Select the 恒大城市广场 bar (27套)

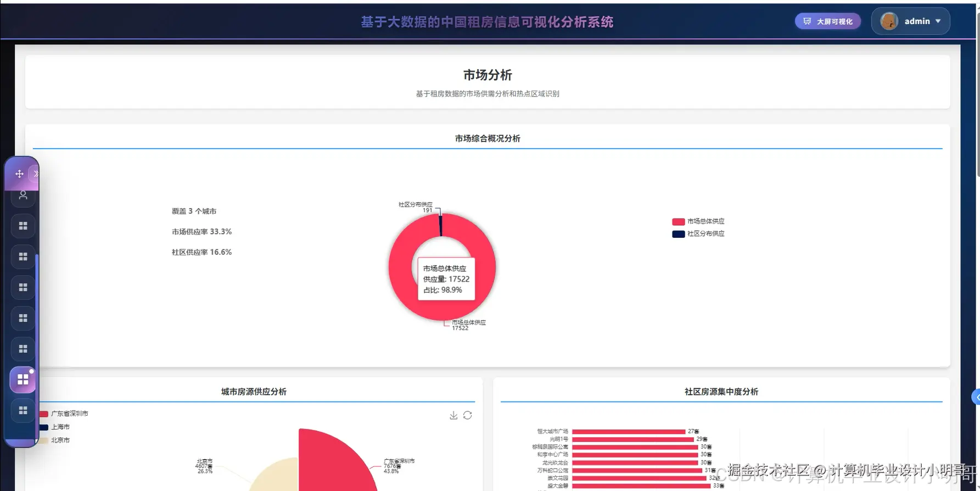[629, 432]
